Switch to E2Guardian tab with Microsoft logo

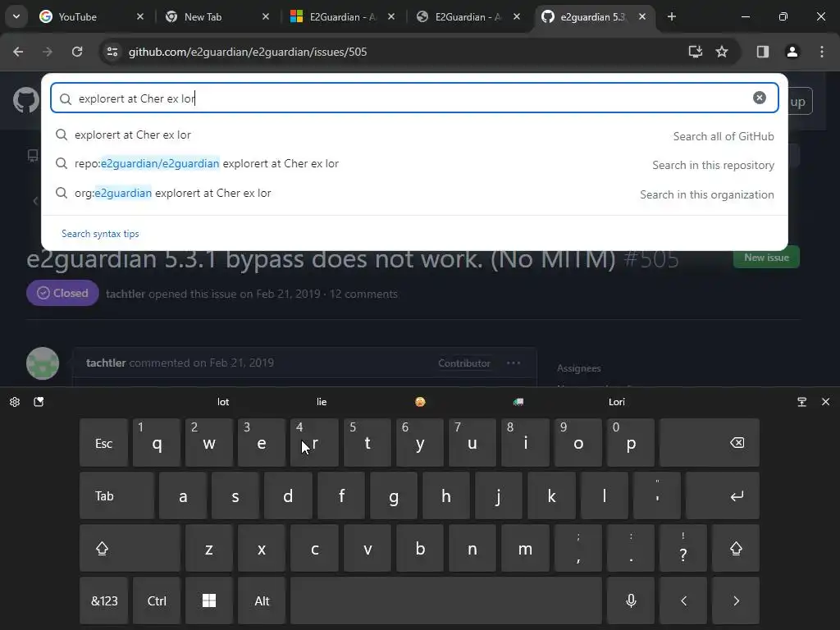tap(343, 16)
